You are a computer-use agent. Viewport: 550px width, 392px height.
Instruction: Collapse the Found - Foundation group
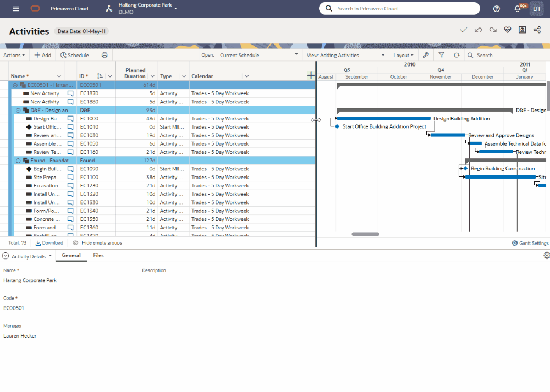coord(18,161)
